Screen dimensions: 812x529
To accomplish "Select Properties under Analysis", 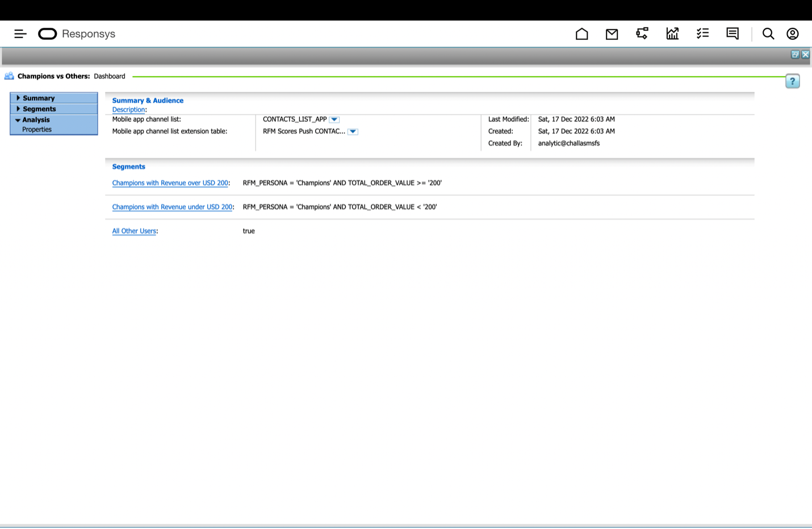I will click(37, 130).
